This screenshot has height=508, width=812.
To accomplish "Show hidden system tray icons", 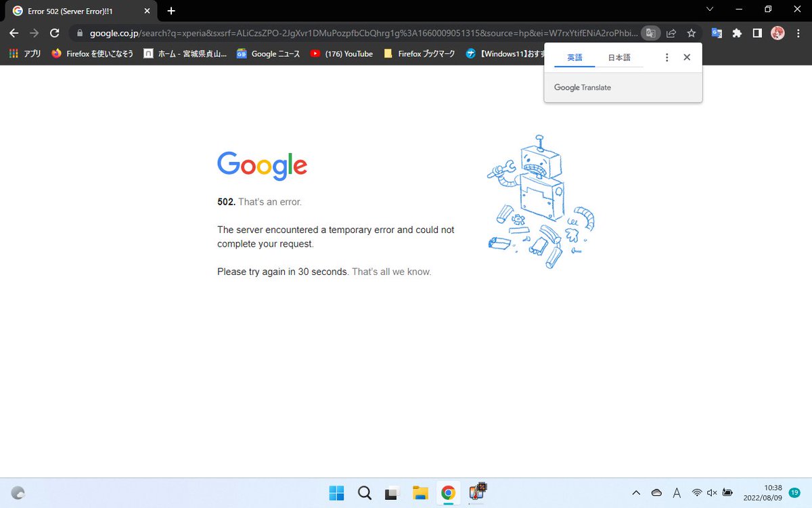I will [636, 493].
